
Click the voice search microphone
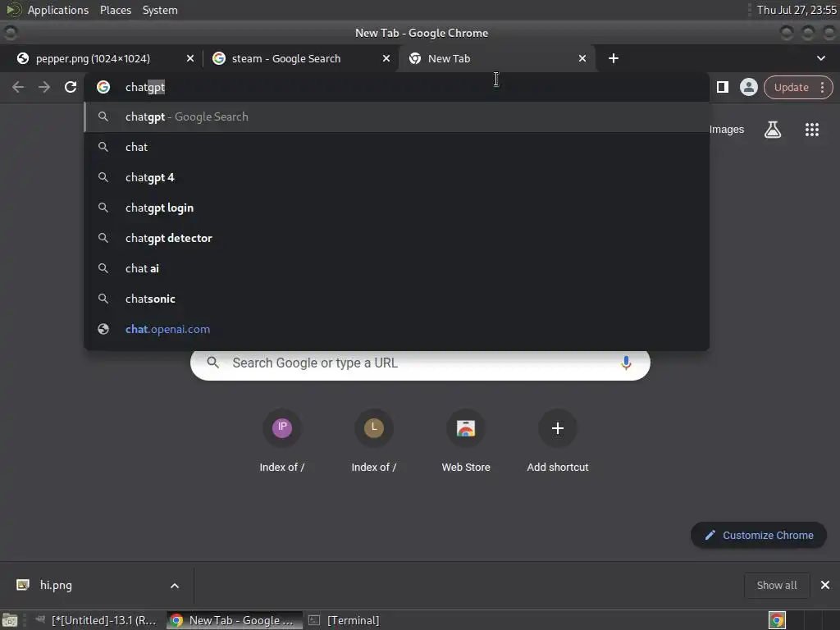tap(625, 363)
